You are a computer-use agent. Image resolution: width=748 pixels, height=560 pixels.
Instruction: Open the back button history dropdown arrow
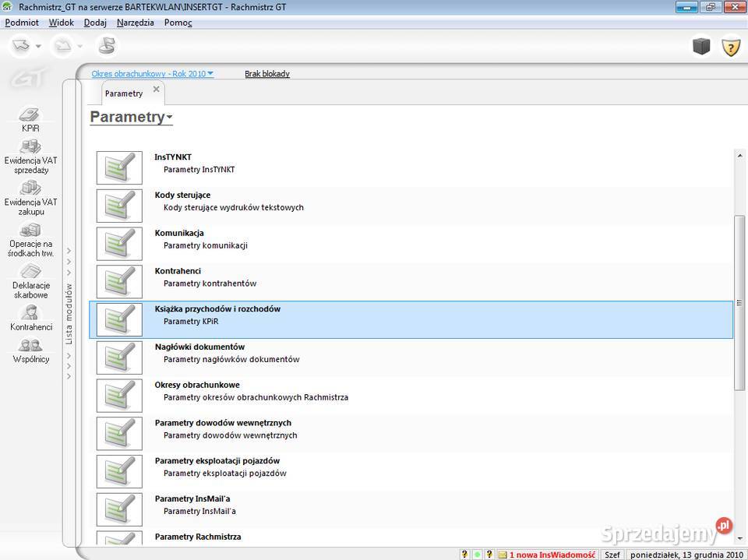tap(39, 46)
